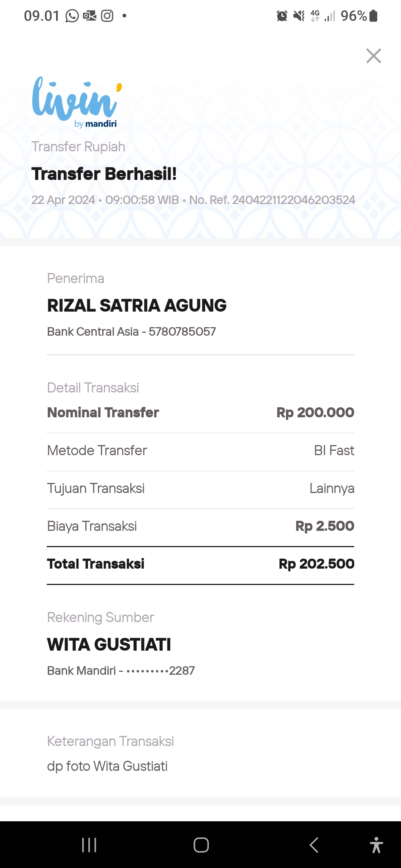Image resolution: width=401 pixels, height=868 pixels.
Task: Tap the battery status icon
Action: [374, 16]
